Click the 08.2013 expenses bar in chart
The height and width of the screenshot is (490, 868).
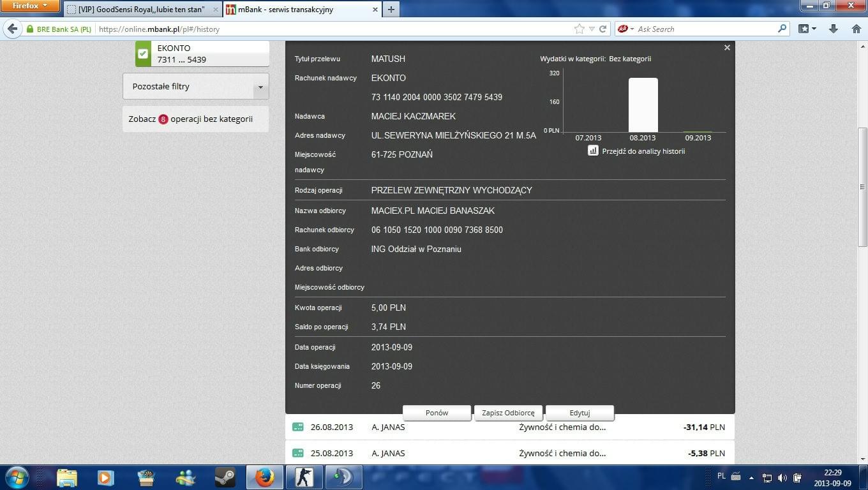pos(643,105)
